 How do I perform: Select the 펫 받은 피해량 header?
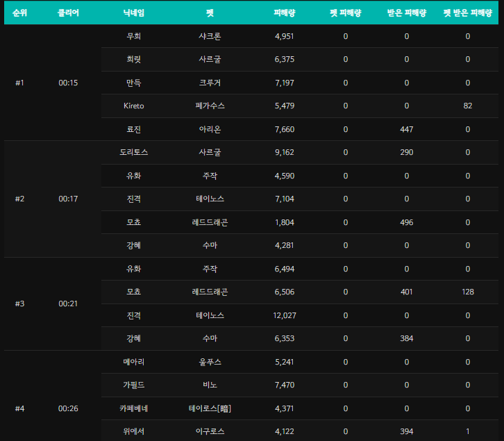(x=467, y=13)
